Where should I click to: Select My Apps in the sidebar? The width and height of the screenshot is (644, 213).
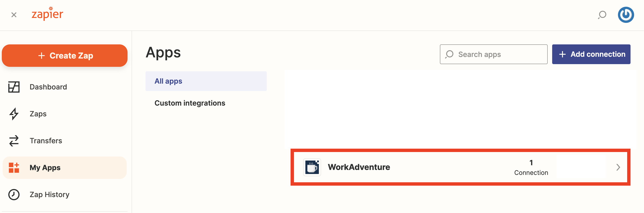tap(44, 167)
